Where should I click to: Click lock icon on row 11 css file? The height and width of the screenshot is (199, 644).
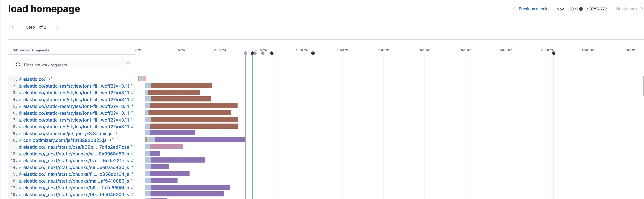[x=20, y=147]
